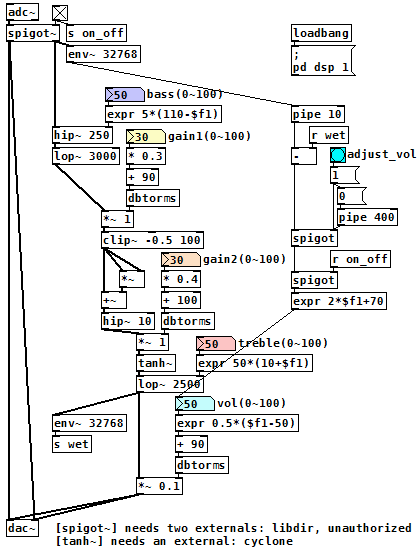
Task: Select the '*~ 0.1' object
Action: [x=160, y=486]
